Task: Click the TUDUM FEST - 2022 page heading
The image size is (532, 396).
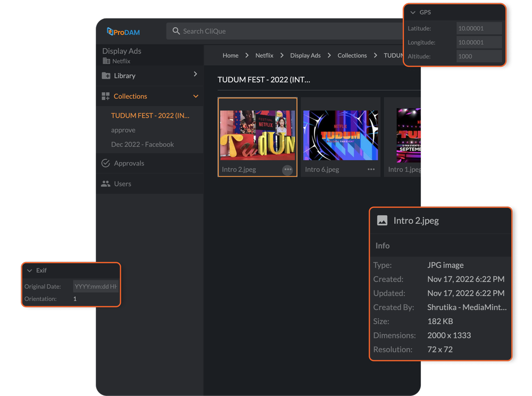Action: pyautogui.click(x=264, y=80)
